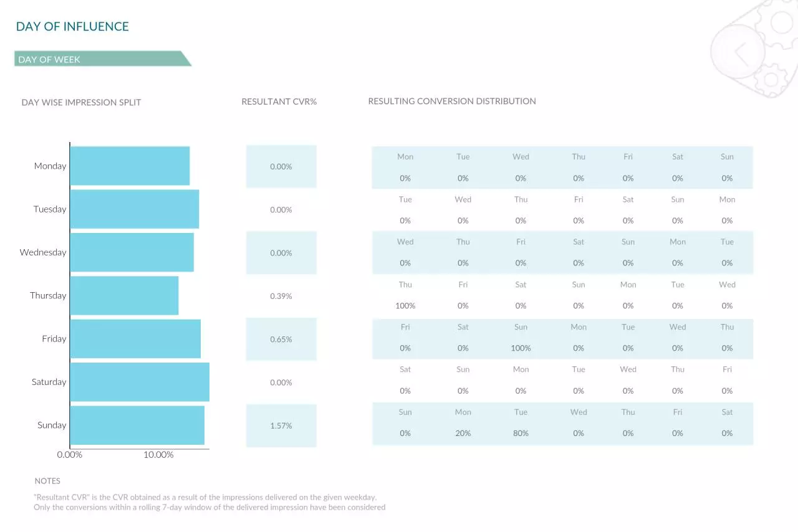Click the DAY OF INFLUENCE heading
This screenshot has width=798, height=532.
(x=72, y=26)
